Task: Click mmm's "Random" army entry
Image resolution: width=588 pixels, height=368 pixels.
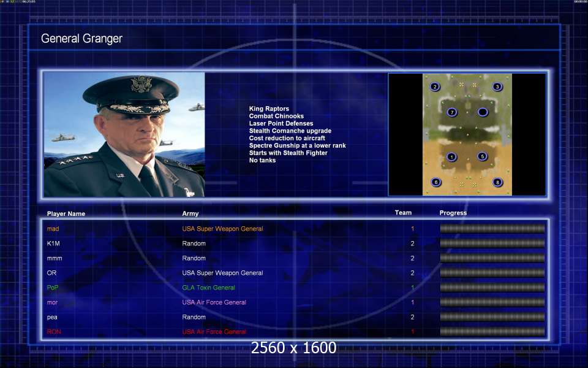Action: pyautogui.click(x=194, y=258)
